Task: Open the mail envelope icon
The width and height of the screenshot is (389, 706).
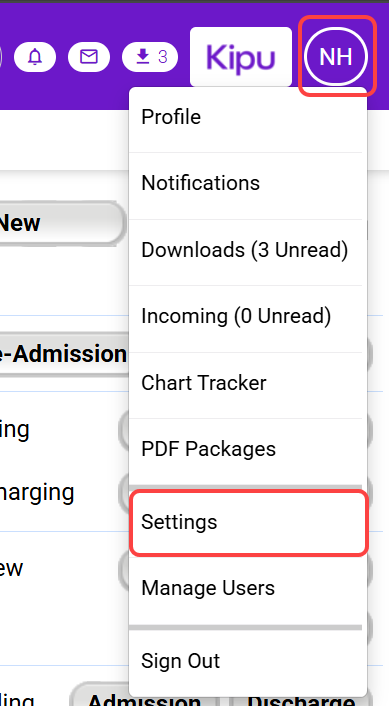Action: point(89,57)
